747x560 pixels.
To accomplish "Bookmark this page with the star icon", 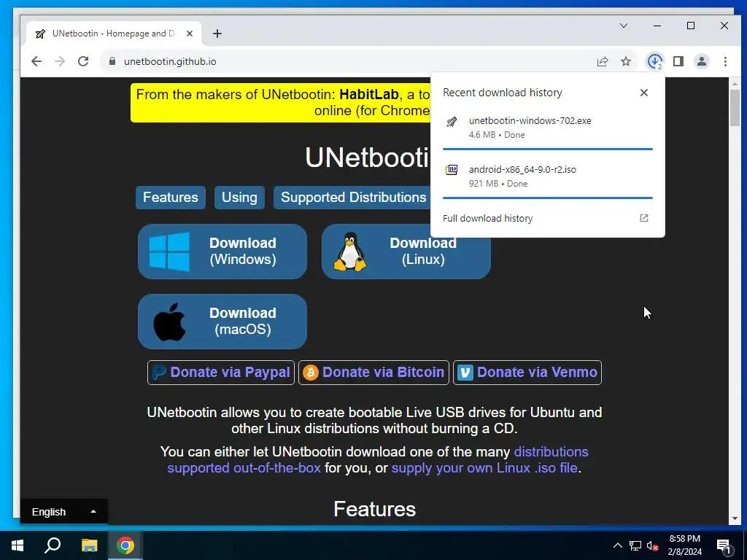I will coord(626,61).
